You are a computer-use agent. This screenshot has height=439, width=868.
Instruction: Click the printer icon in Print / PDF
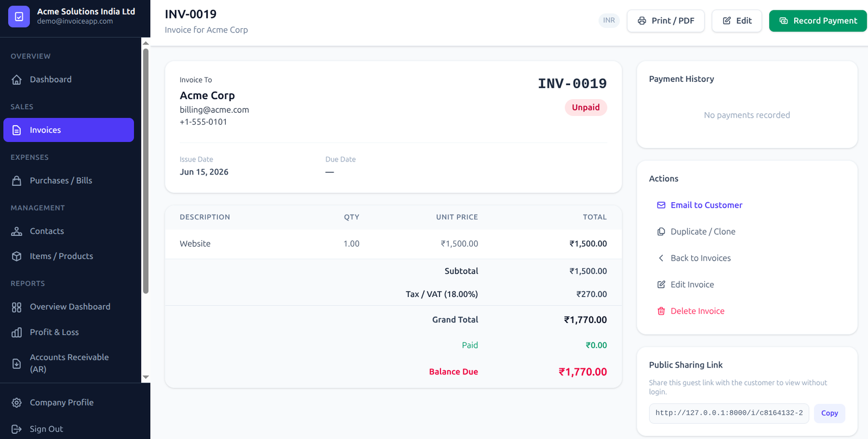coord(642,21)
